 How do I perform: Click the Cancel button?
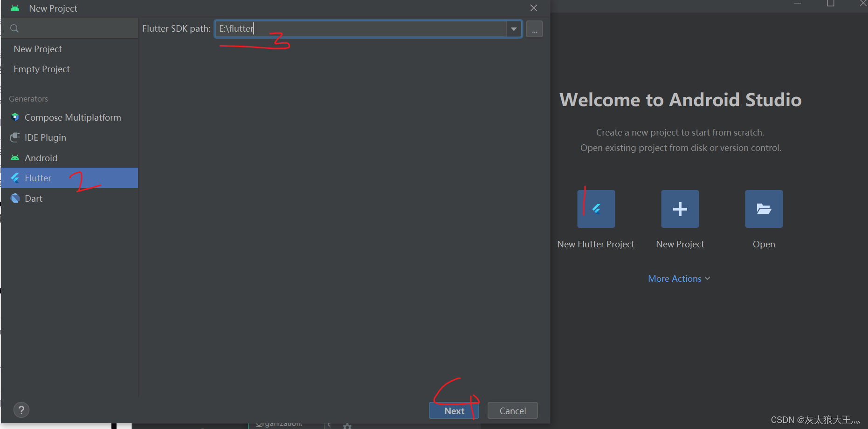[x=513, y=411]
